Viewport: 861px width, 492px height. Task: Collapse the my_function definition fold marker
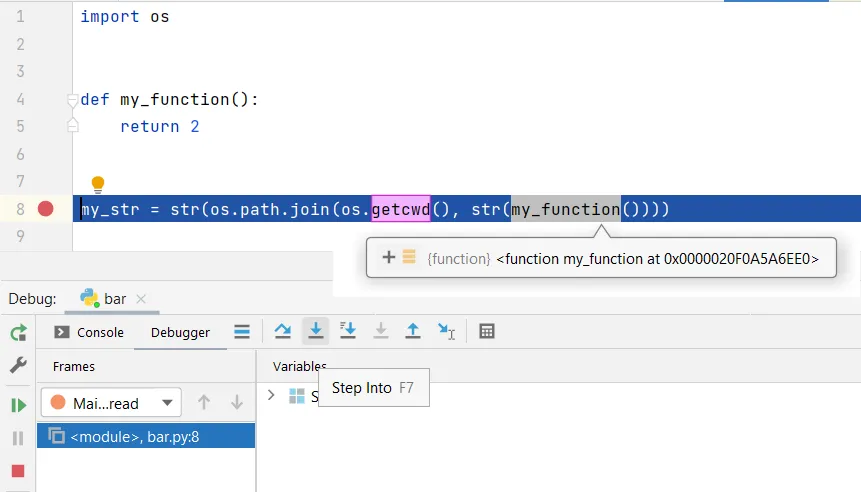point(72,100)
